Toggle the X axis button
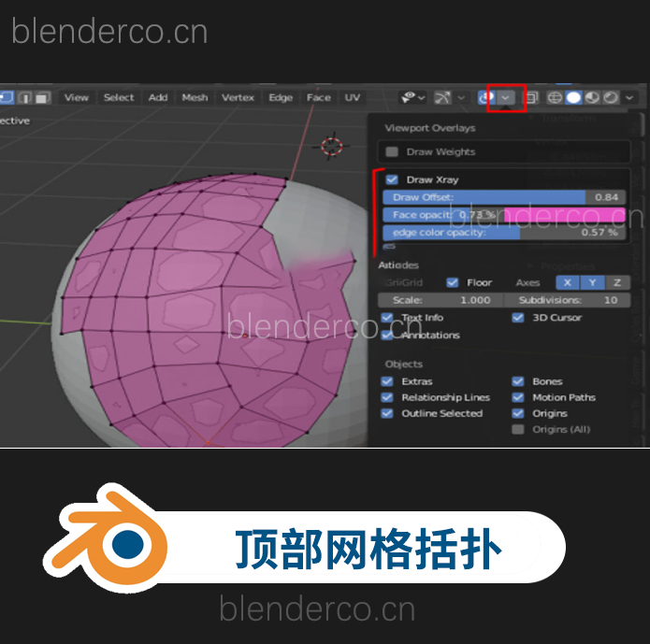 (x=568, y=282)
